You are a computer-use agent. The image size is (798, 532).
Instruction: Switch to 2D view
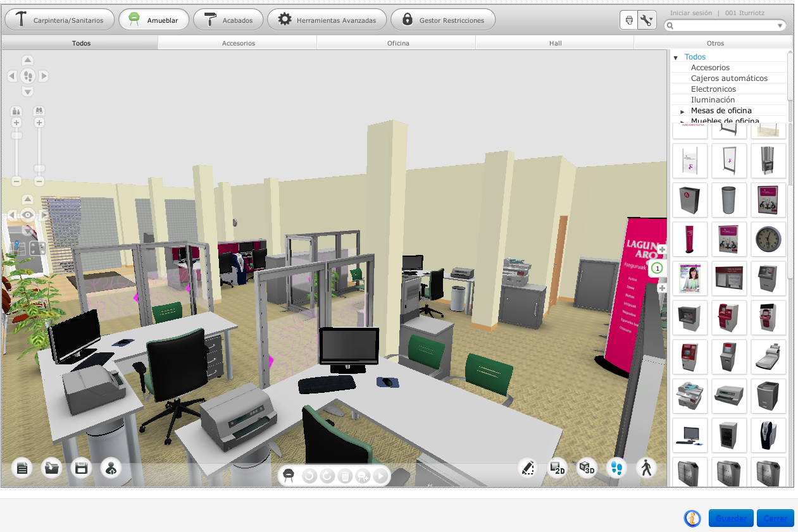(x=557, y=468)
